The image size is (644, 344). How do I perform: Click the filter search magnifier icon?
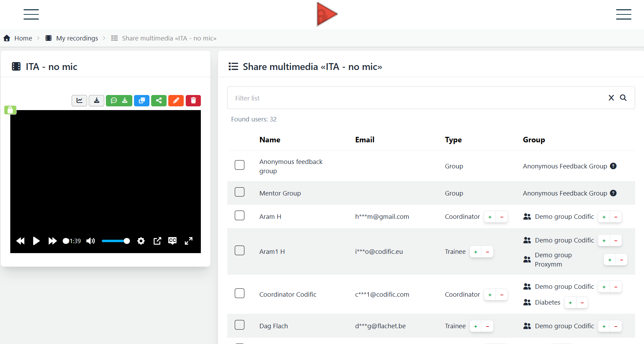tap(623, 98)
